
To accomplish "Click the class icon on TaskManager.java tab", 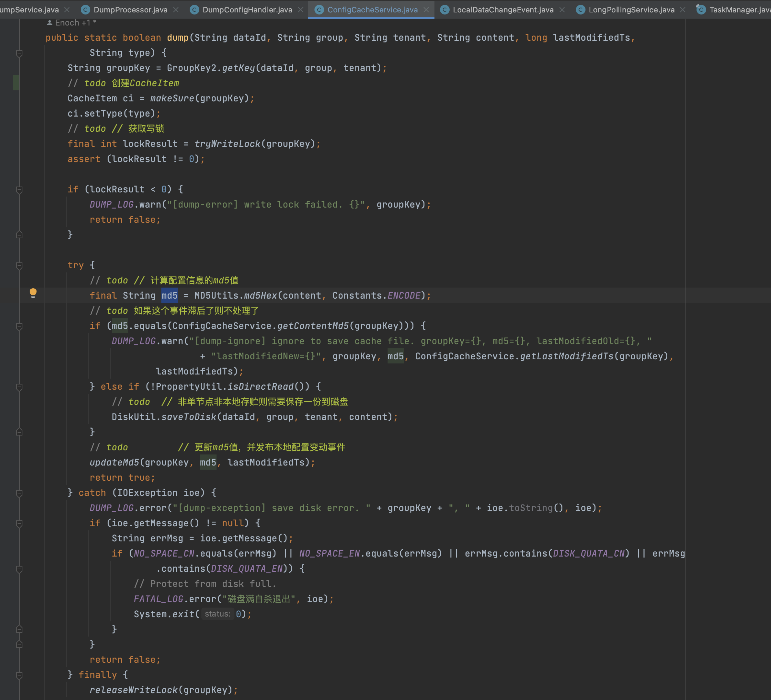I will (x=701, y=9).
